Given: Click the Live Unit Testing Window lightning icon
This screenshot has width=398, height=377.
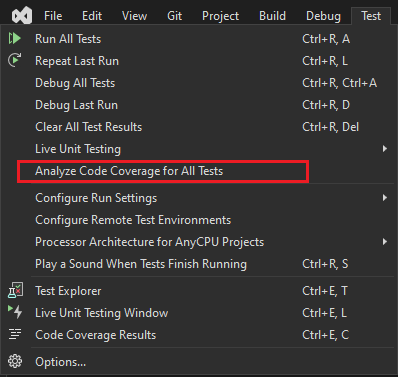Looking at the screenshot, I should point(15,312).
